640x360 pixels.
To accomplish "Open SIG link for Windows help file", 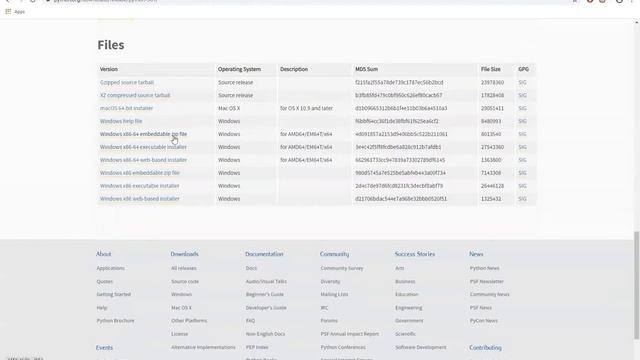I will coord(522,121).
